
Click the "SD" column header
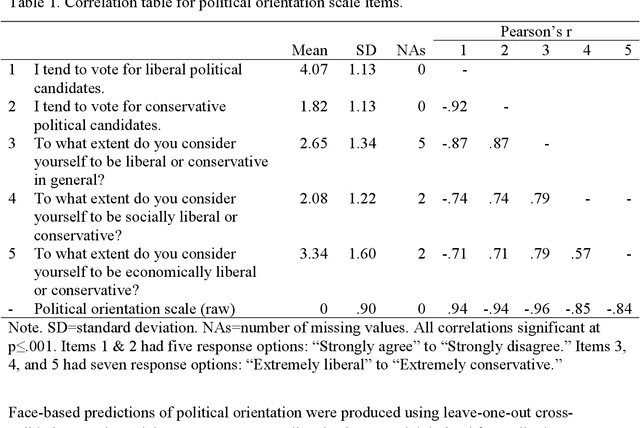point(365,51)
